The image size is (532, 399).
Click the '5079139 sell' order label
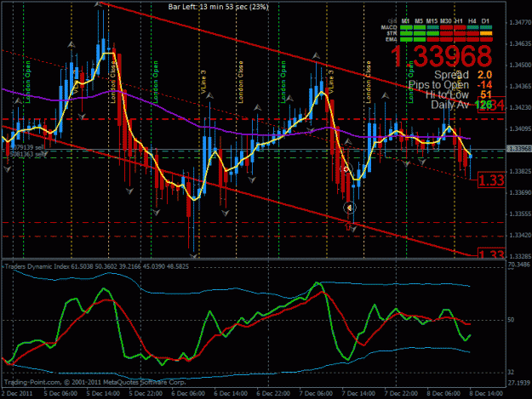(x=27, y=147)
